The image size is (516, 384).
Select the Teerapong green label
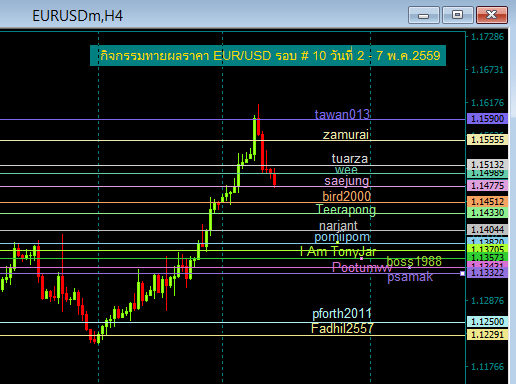coord(346,210)
